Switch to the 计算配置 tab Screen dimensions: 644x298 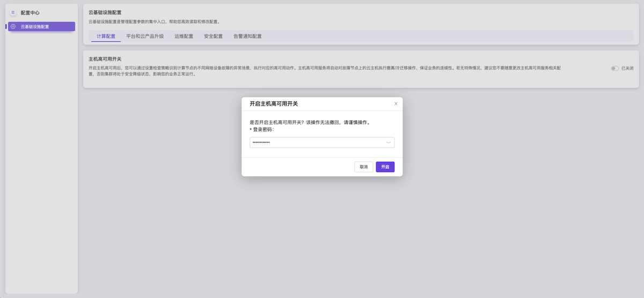click(106, 36)
